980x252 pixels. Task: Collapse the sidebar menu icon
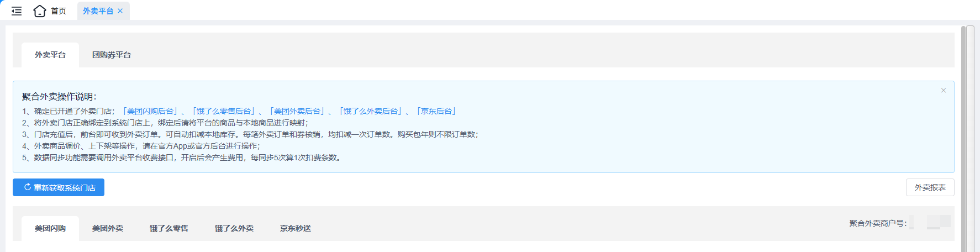coord(17,11)
